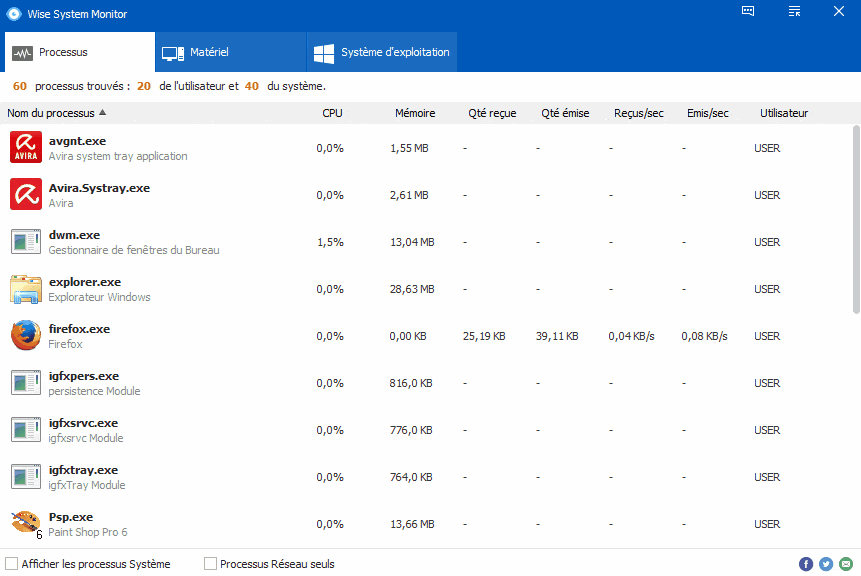861x576 pixels.
Task: Click firefox.exe's 0,08 KB/s send rate
Action: [x=705, y=336]
